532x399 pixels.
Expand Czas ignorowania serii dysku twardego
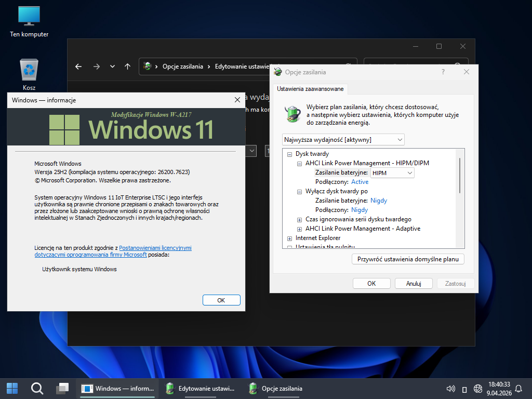point(299,220)
